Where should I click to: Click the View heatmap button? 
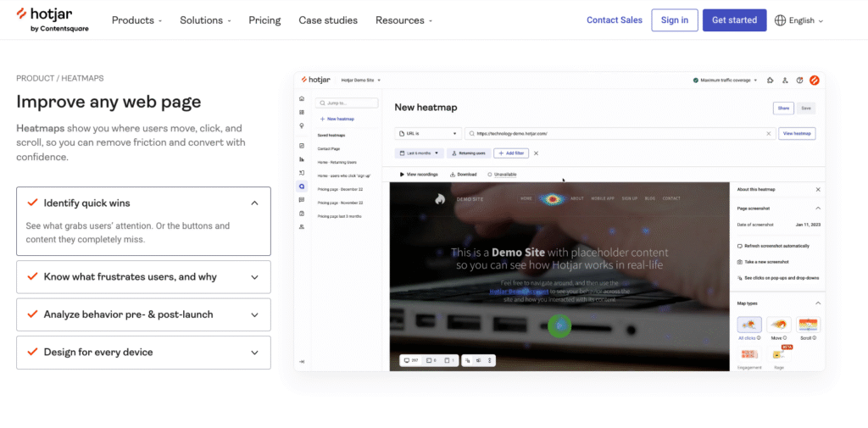[797, 133]
